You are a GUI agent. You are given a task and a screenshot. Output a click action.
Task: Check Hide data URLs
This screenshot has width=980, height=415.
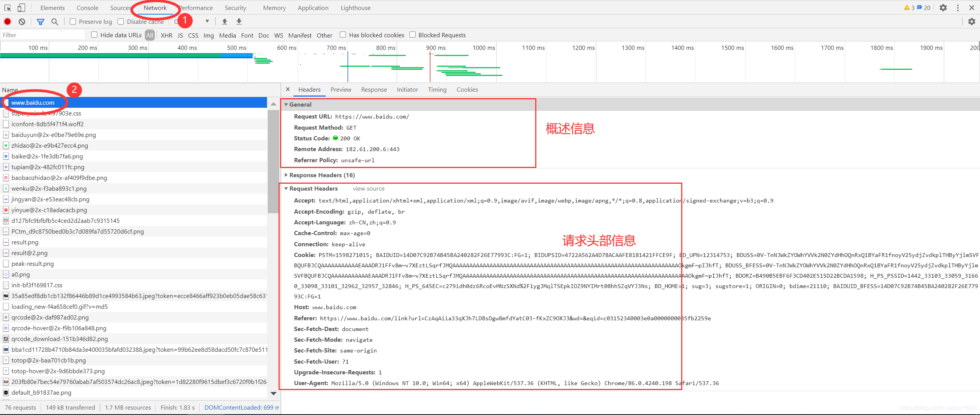click(94, 35)
